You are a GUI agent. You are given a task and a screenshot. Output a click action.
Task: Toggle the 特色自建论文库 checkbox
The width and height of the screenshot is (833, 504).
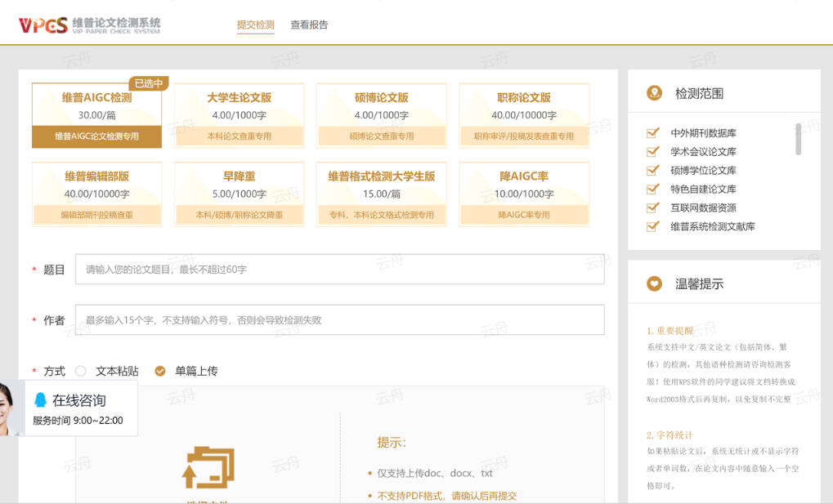click(x=653, y=189)
